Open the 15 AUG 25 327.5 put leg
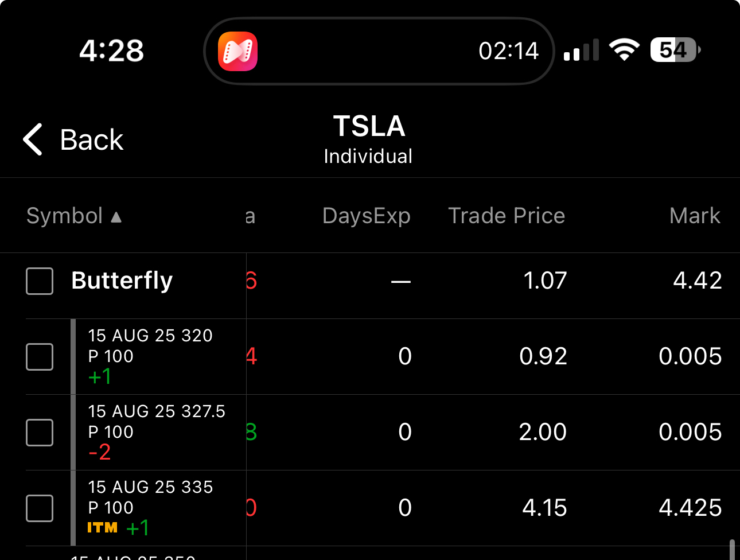This screenshot has height=560, width=740. [x=156, y=422]
